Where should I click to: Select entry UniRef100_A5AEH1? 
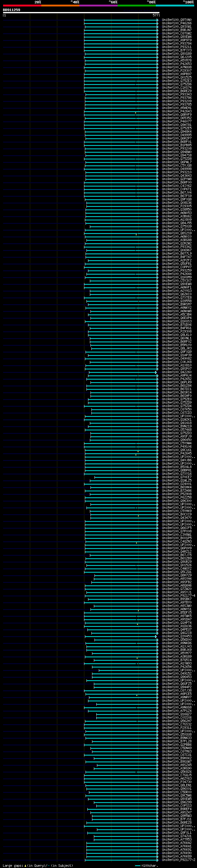coord(177,108)
